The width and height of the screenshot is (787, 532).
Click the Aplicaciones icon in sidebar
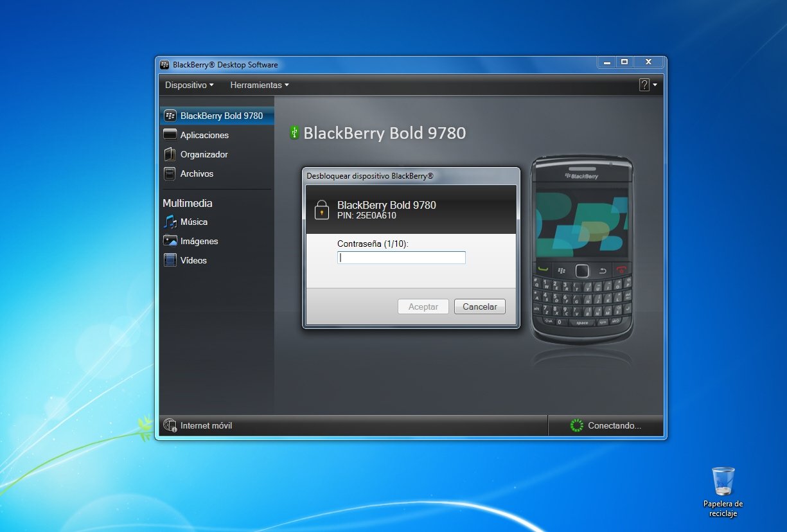[170, 135]
